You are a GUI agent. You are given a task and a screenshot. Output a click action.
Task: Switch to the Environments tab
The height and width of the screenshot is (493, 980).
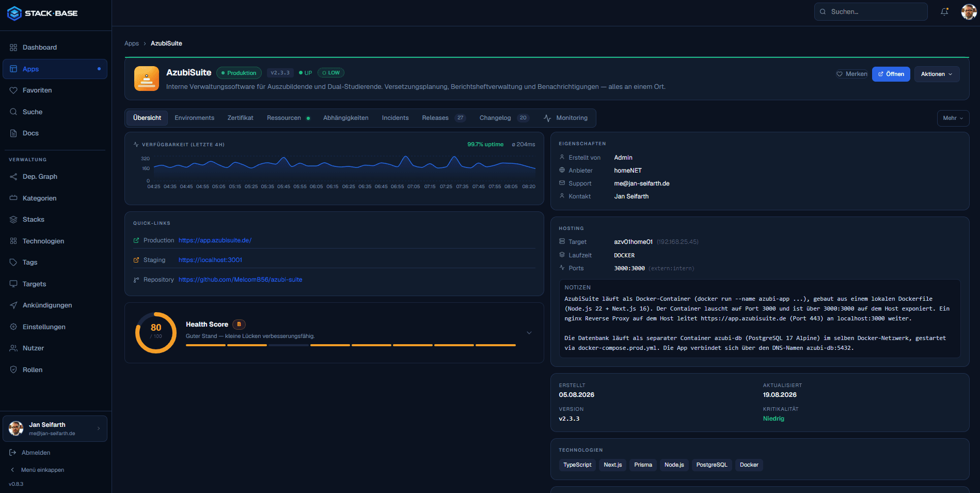tap(194, 118)
